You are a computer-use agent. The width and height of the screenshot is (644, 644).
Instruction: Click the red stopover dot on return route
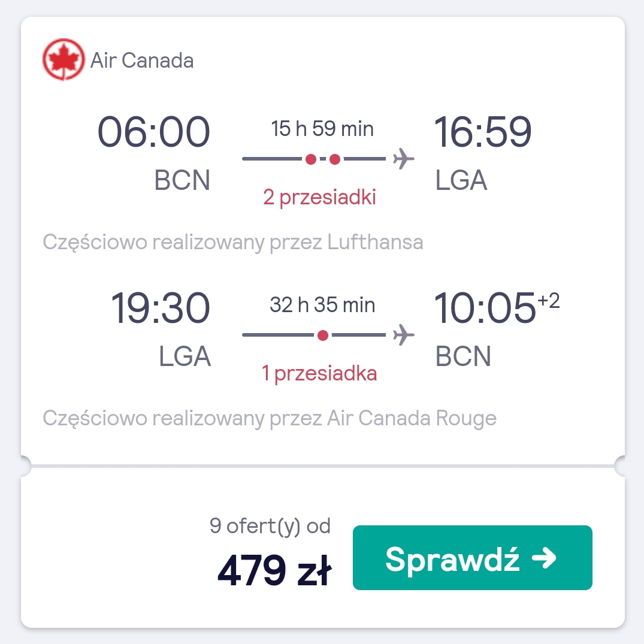tap(323, 335)
